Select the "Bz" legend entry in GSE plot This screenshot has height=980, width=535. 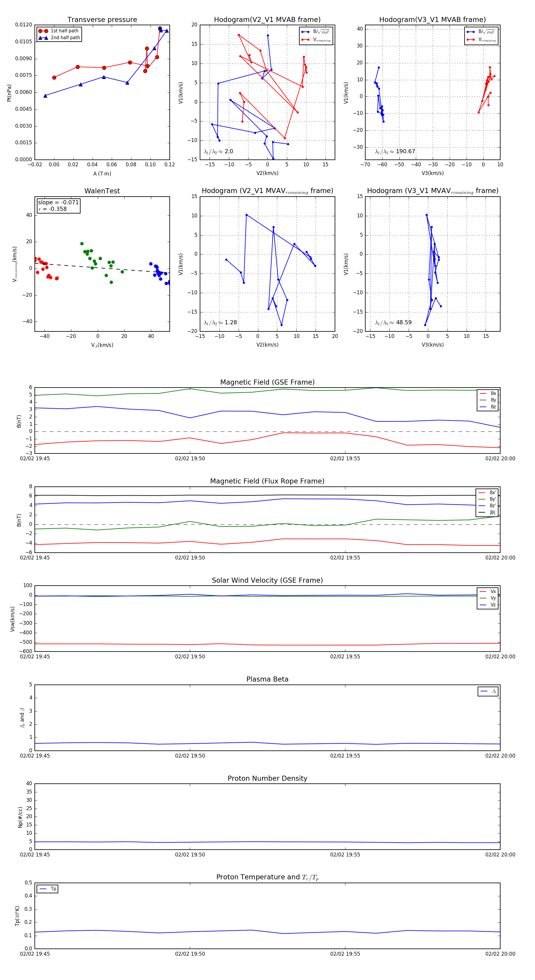pyautogui.click(x=488, y=407)
